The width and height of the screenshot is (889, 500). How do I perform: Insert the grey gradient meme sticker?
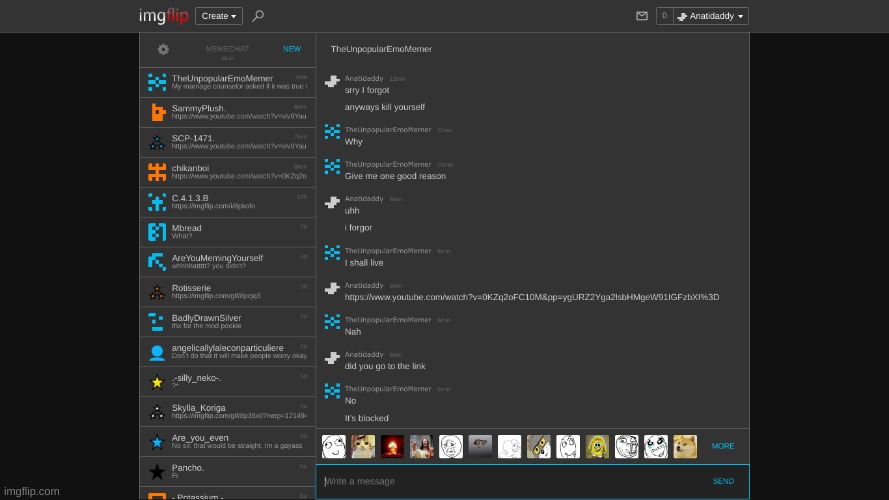pos(480,447)
